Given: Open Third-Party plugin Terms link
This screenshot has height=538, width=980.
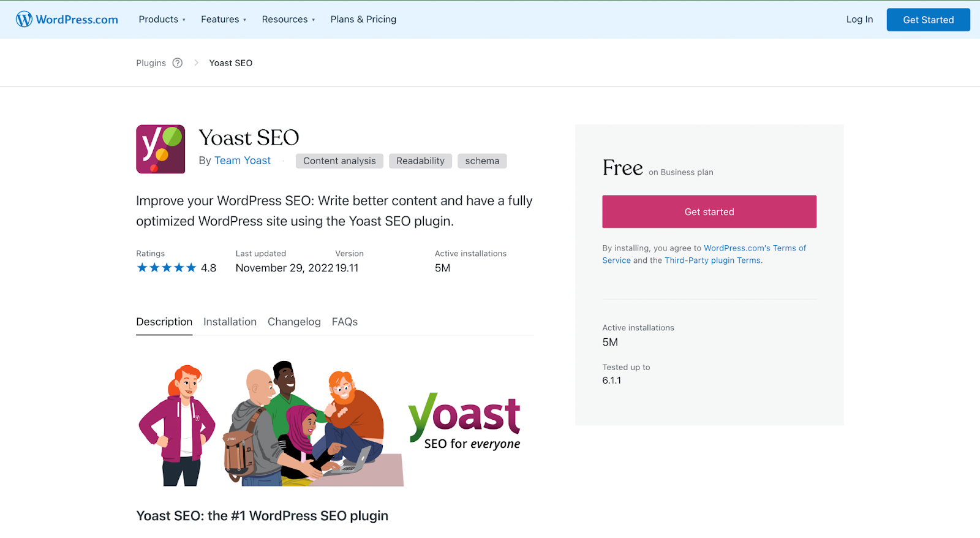Looking at the screenshot, I should 713,260.
